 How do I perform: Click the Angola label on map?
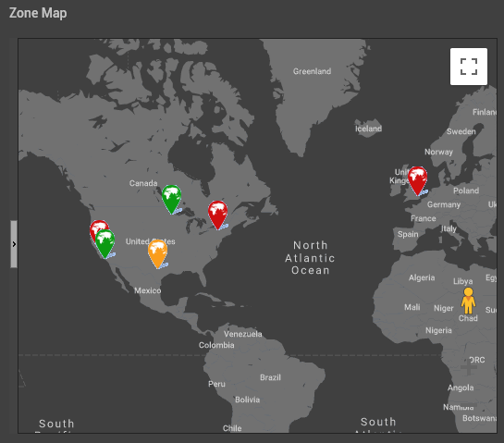461,388
